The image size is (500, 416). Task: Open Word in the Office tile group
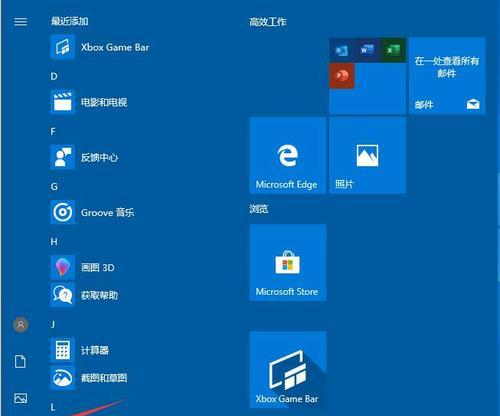pos(367,50)
